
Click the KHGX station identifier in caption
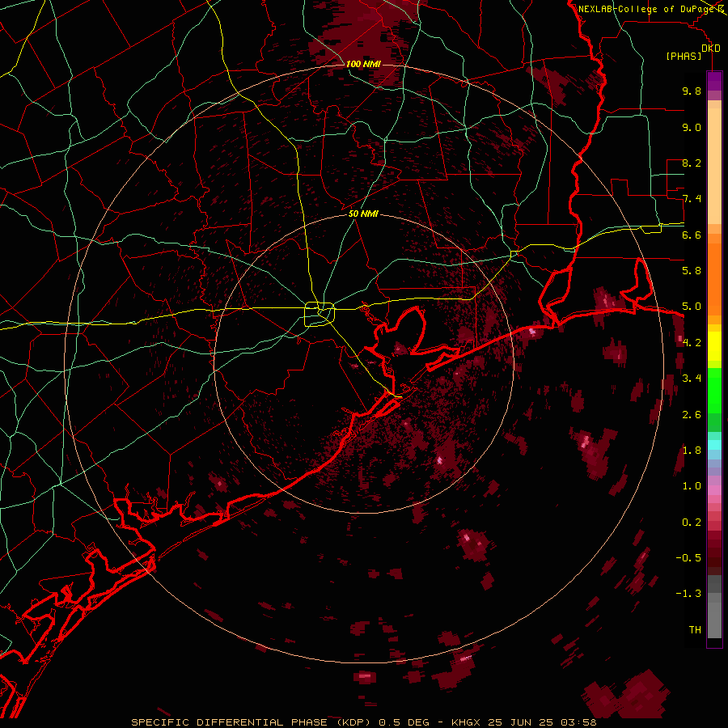[468, 722]
